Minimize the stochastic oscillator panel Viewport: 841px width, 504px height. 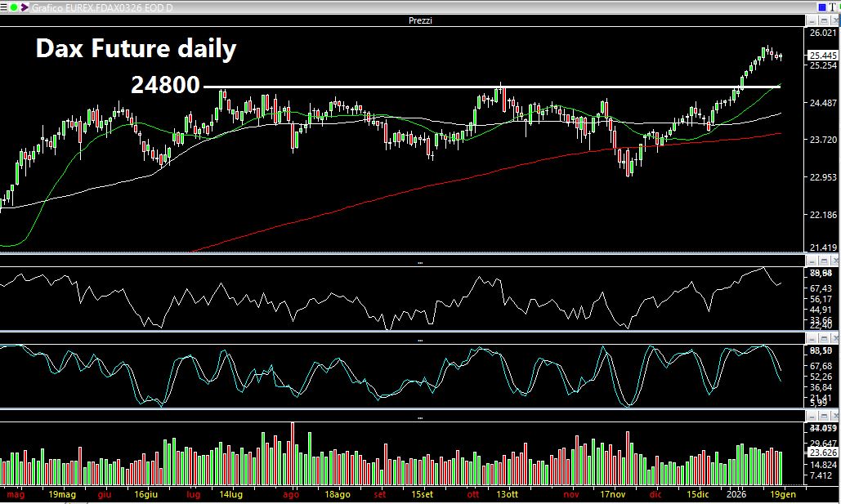click(x=812, y=338)
